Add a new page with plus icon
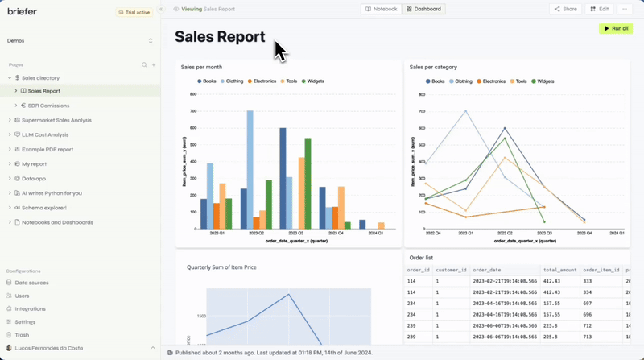Image resolution: width=644 pixels, height=360 pixels. pos(154,65)
